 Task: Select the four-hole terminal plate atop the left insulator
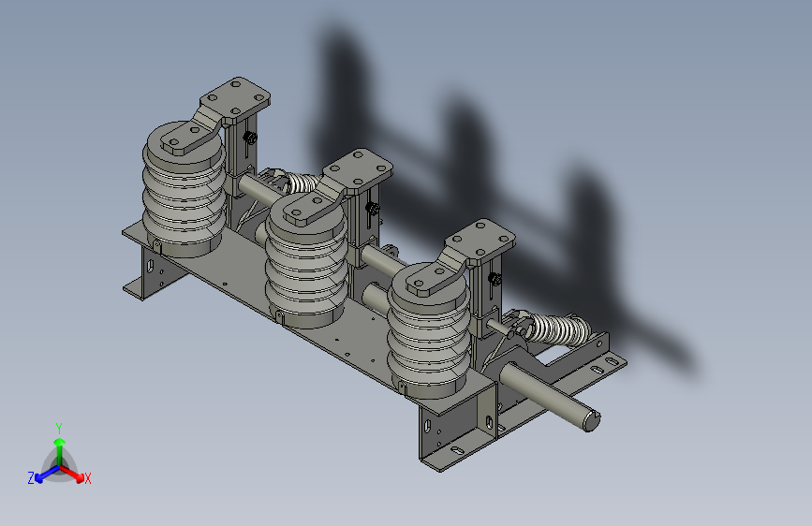pyautogui.click(x=236, y=98)
